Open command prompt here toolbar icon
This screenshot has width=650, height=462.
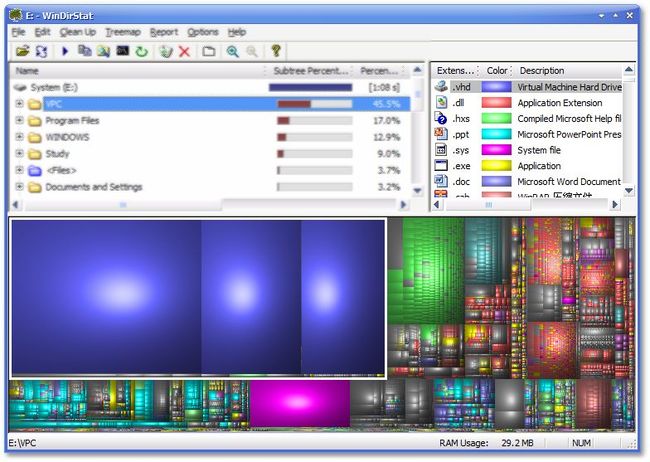pos(123,51)
